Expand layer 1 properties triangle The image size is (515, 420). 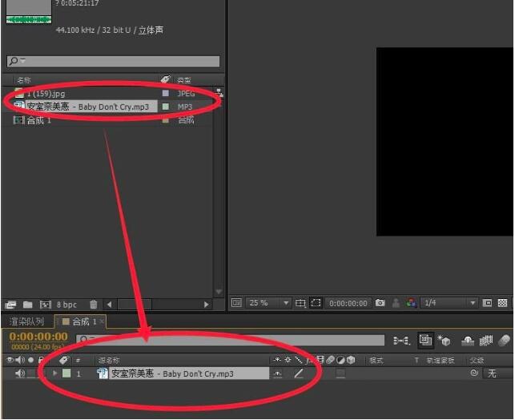54,373
